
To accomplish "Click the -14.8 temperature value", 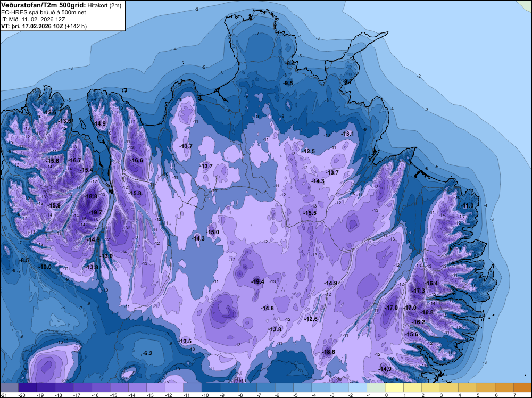I will click(x=267, y=308).
